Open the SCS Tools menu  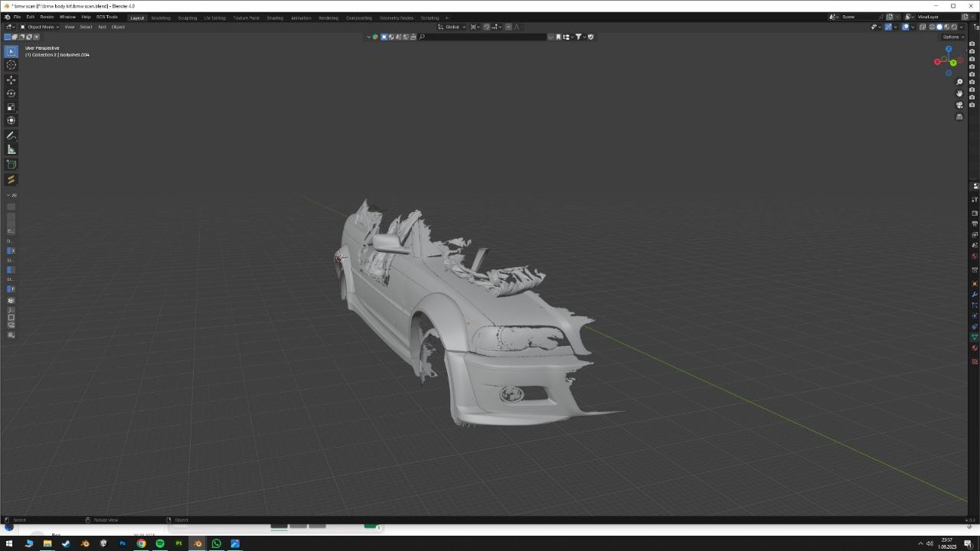coord(106,17)
